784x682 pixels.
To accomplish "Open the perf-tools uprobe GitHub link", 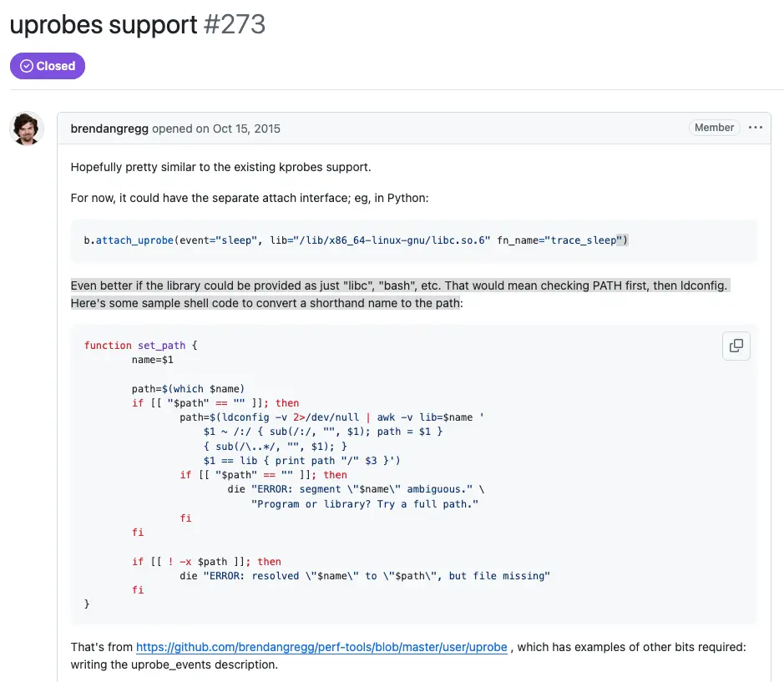I will coord(321,647).
